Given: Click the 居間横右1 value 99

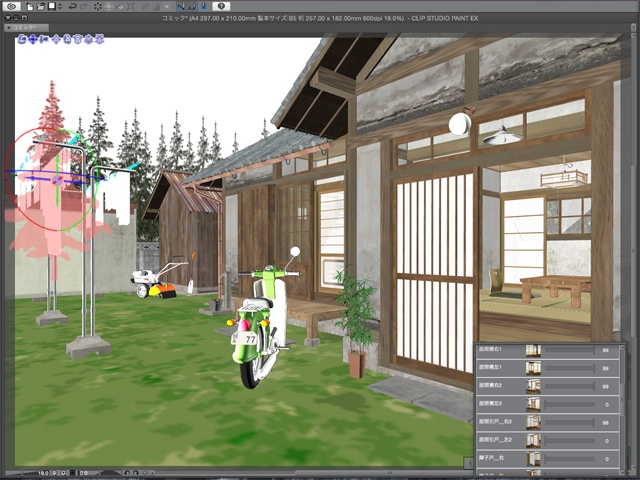Looking at the screenshot, I should coord(606,351).
